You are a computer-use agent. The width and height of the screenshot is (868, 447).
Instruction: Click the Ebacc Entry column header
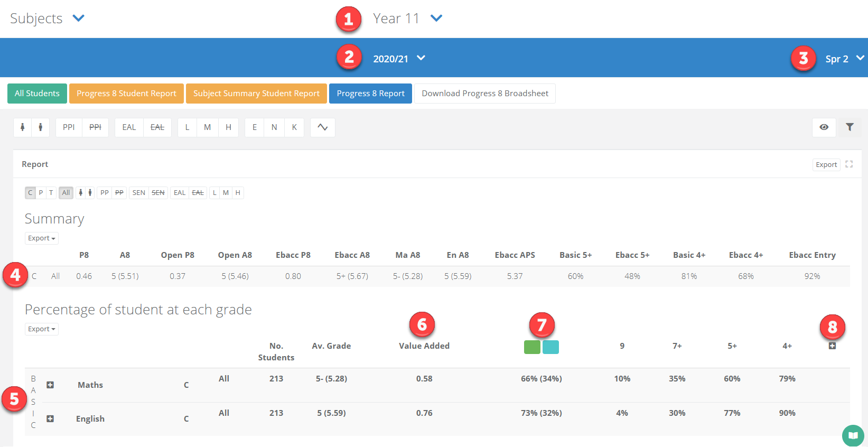[x=812, y=255]
